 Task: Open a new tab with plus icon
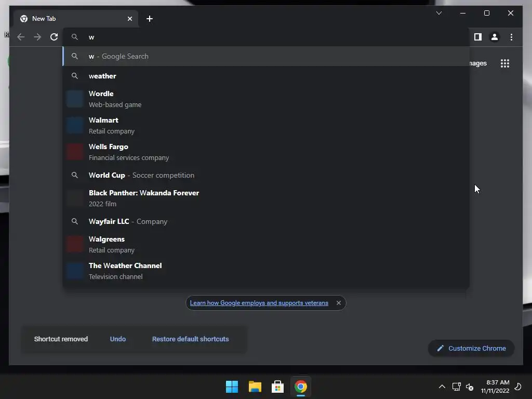pos(150,19)
